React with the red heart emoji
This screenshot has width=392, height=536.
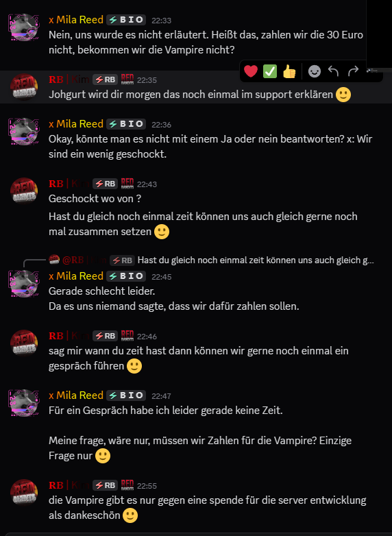[x=251, y=71]
